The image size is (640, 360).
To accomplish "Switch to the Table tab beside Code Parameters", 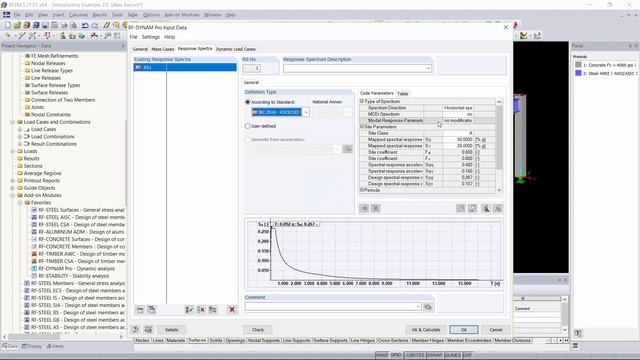I will 402,93.
